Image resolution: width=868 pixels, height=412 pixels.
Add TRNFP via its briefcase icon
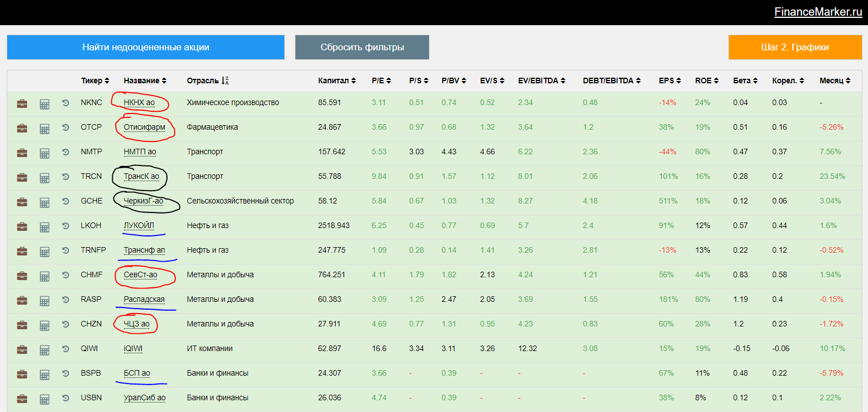coord(22,251)
